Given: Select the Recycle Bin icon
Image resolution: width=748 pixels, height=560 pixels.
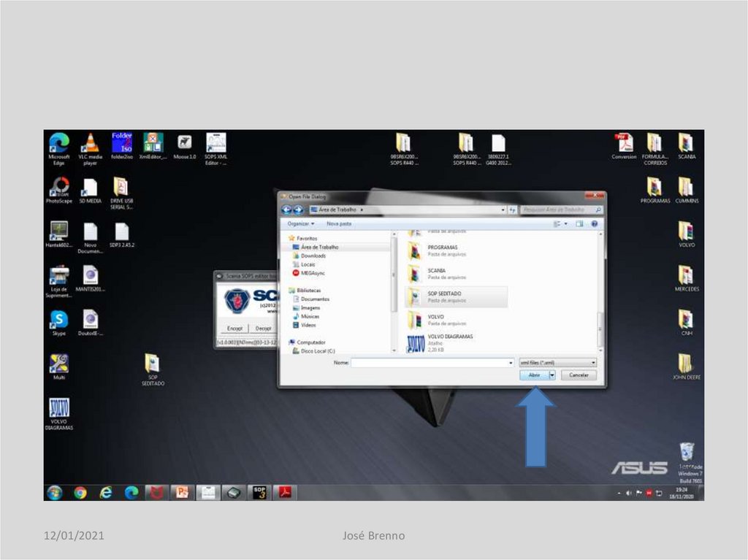Looking at the screenshot, I should coord(687,450).
